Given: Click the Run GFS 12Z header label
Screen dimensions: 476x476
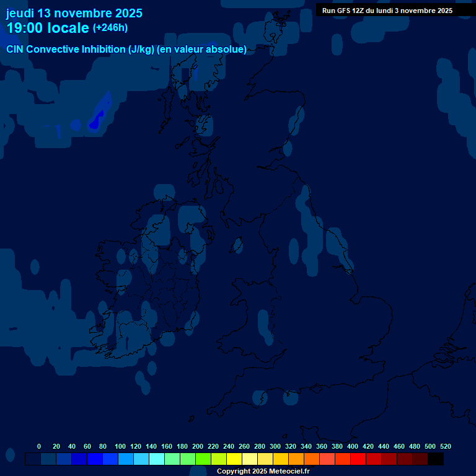Looking at the screenshot, I should click(x=387, y=11).
